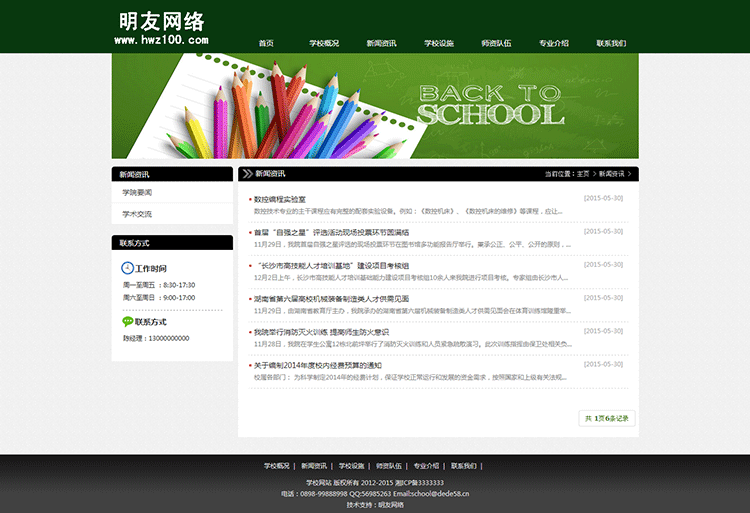Open 学校设施 in top navigation
This screenshot has width=750, height=513.
click(x=439, y=43)
